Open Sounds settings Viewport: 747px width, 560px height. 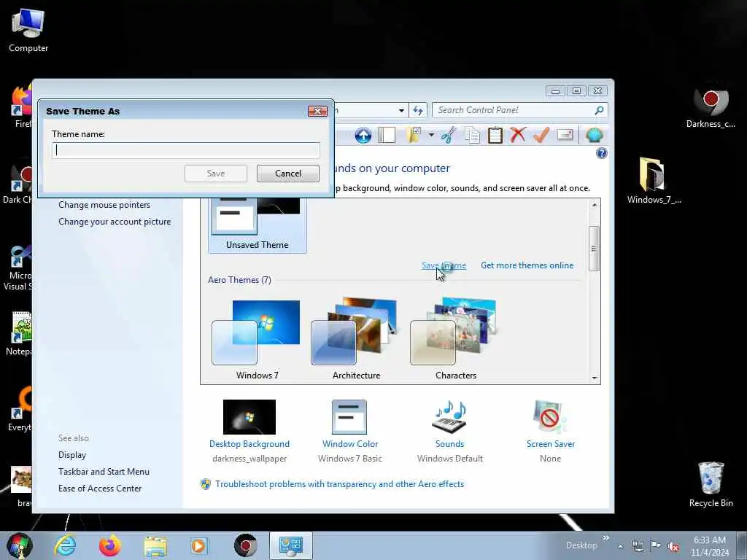449,432
